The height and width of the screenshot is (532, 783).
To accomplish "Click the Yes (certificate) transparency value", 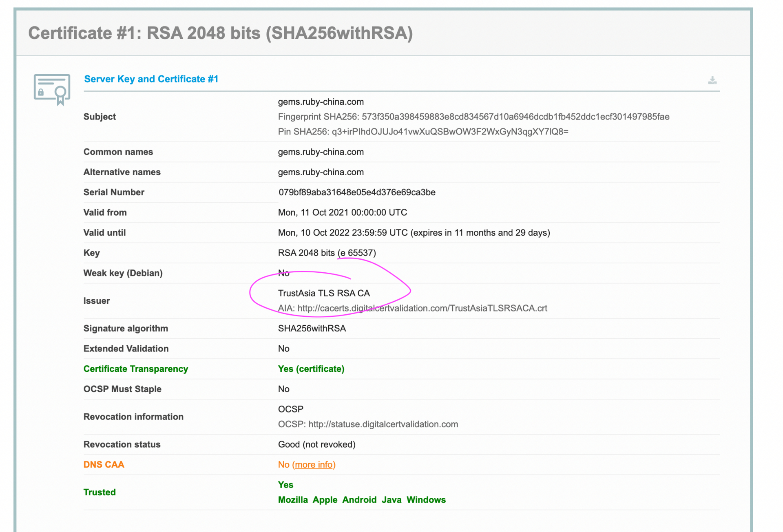I will (311, 369).
